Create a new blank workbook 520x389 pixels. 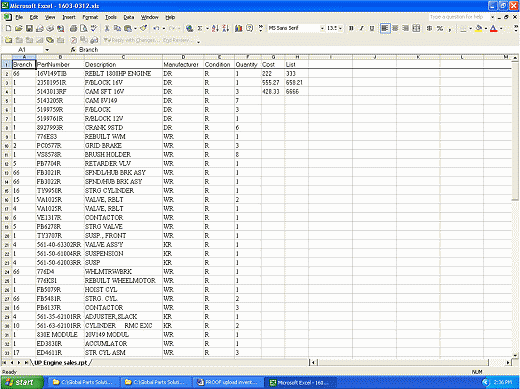(x=8, y=29)
